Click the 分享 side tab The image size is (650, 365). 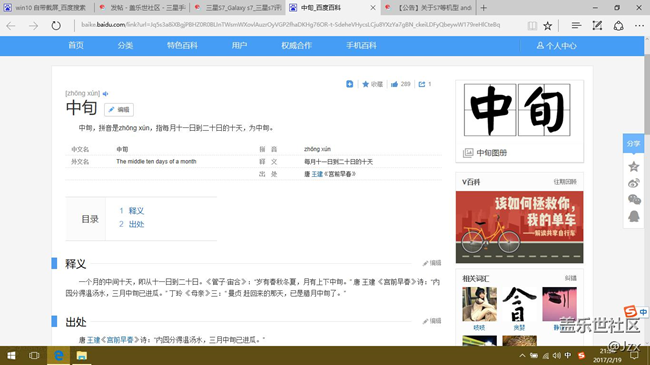633,144
